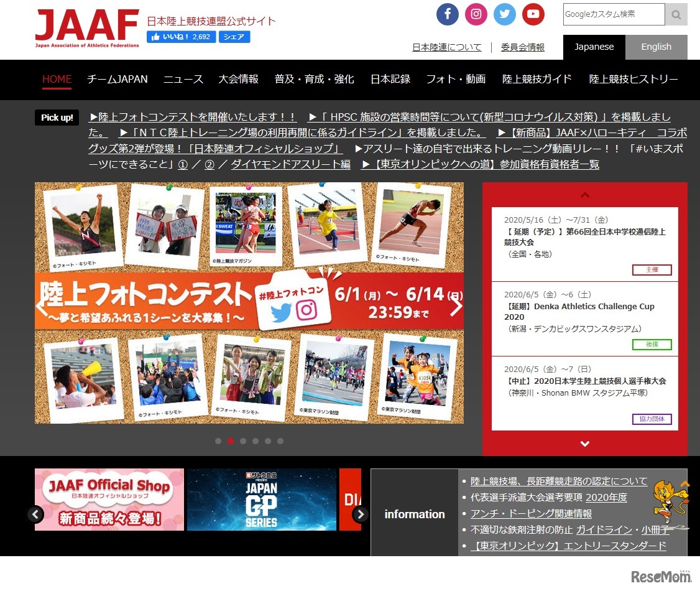Open the 大会情報 menu item
Viewport: 700px width, 591px height.
click(x=238, y=79)
